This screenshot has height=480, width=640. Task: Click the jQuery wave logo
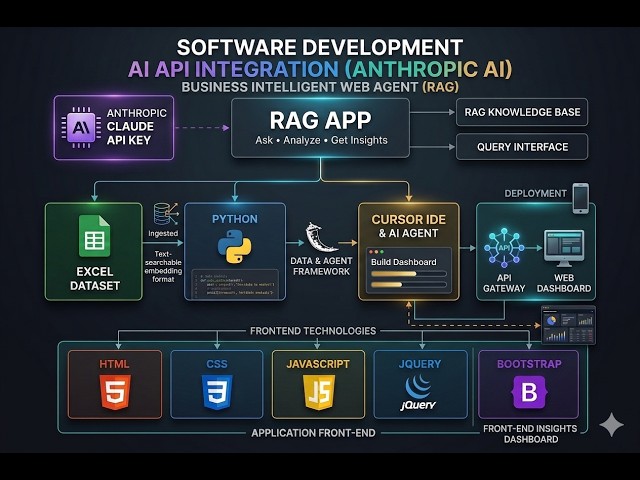tap(418, 392)
